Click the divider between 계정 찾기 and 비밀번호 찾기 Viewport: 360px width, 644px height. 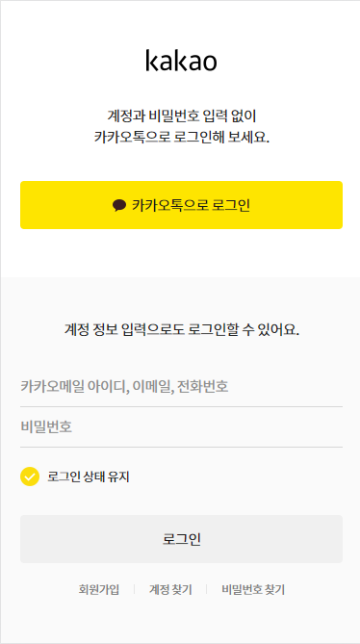(207, 590)
